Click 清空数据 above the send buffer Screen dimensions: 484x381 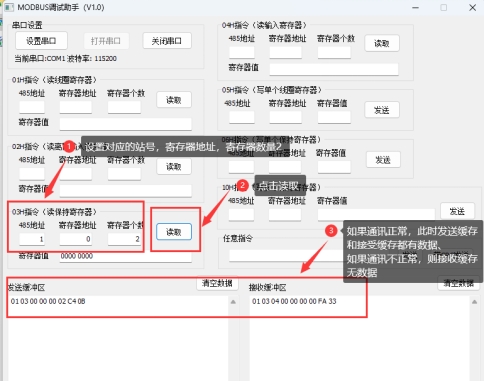217,283
